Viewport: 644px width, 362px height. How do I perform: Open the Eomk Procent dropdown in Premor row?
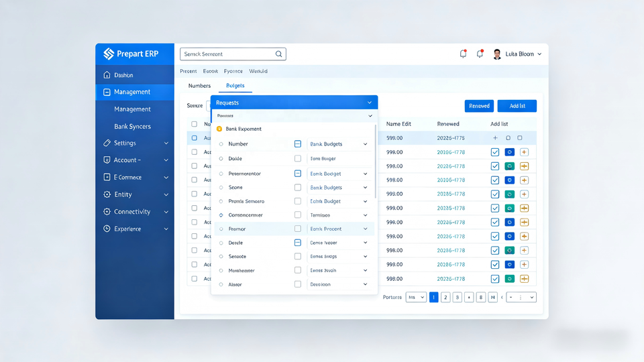(339, 229)
